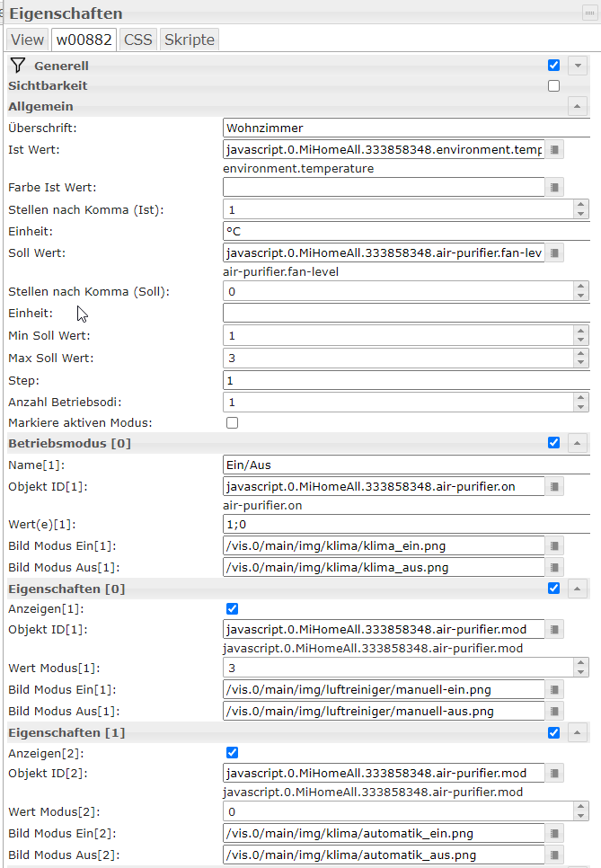Screen dimensions: 601x868
Task: Collapse the Allgemein section
Action: (578, 106)
